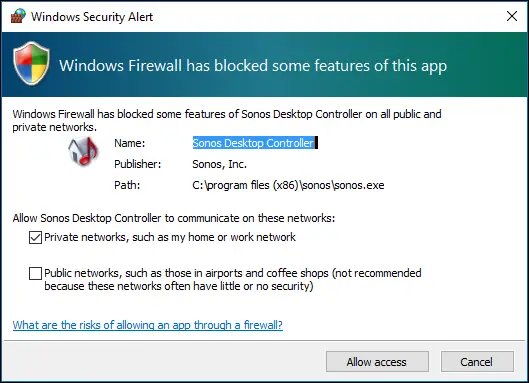529x383 pixels.
Task: Click the Private networks label text
Action: [x=170, y=237]
